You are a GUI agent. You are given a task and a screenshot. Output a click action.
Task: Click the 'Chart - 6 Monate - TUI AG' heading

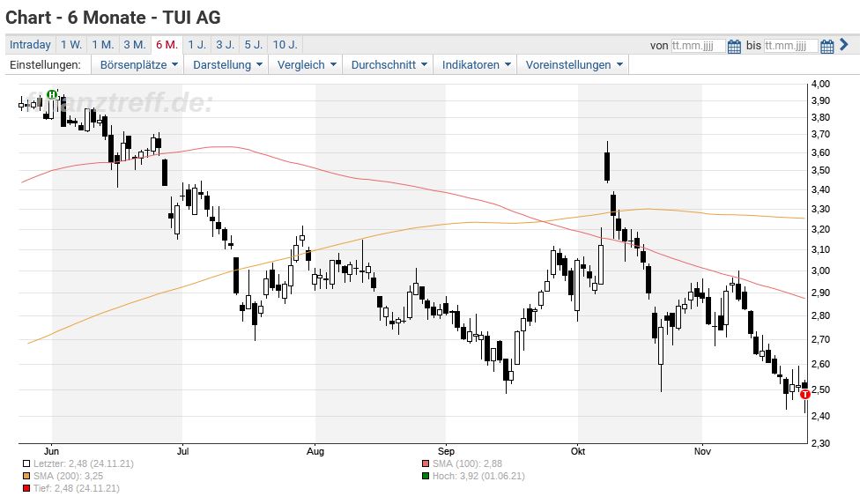tap(113, 18)
